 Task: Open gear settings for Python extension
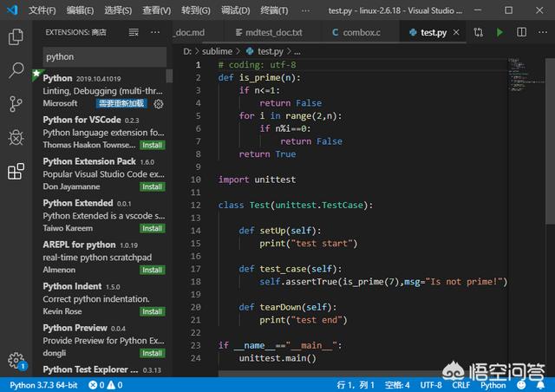click(159, 104)
